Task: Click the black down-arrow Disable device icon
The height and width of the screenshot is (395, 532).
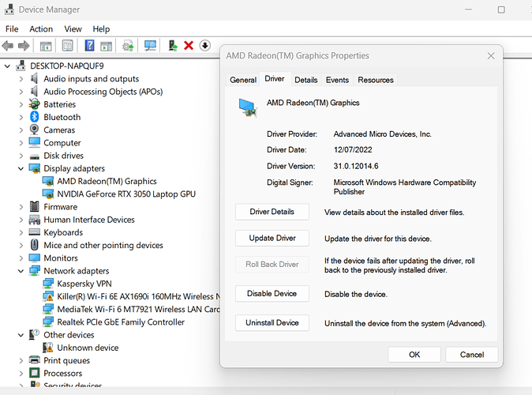Action: point(205,46)
